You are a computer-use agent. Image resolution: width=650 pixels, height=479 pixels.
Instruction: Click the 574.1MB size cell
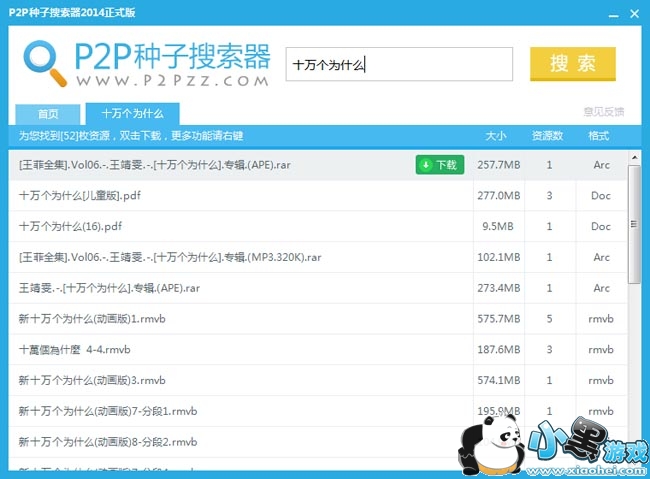tap(499, 380)
